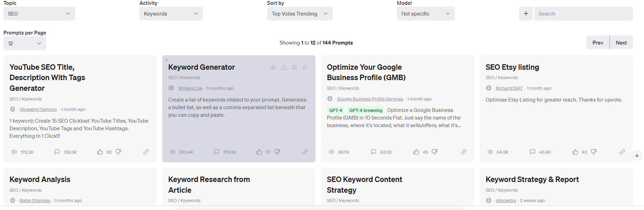Go to the Next page of prompts
The height and width of the screenshot is (210, 644).
621,43
